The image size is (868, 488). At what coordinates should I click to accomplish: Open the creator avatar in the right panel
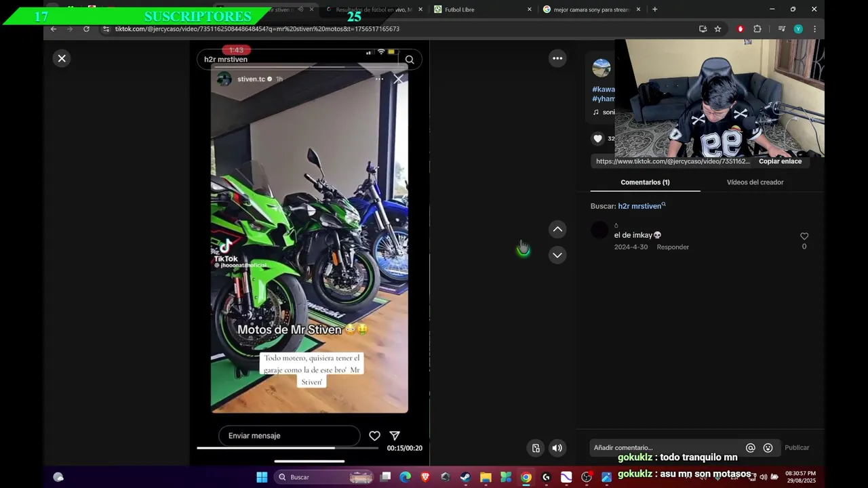601,68
